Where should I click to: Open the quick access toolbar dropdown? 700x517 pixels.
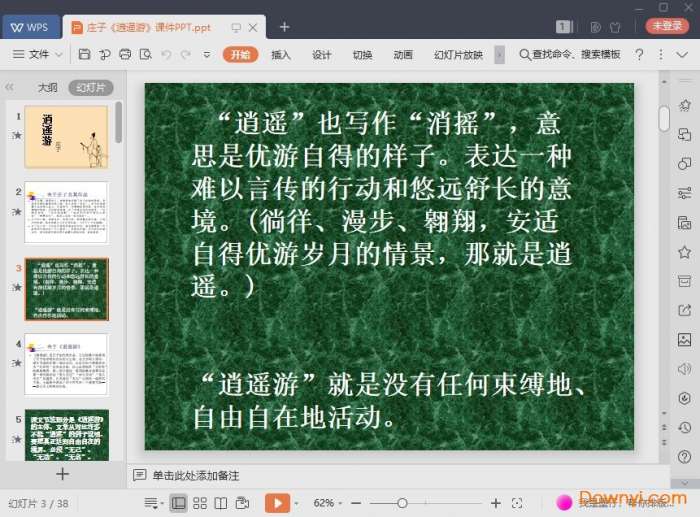207,55
